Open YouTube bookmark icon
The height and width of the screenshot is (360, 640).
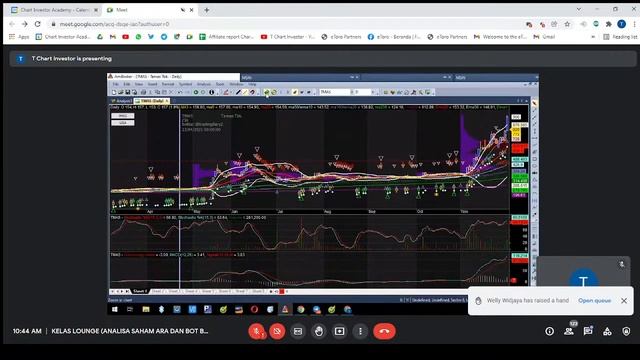pyautogui.click(x=125, y=37)
